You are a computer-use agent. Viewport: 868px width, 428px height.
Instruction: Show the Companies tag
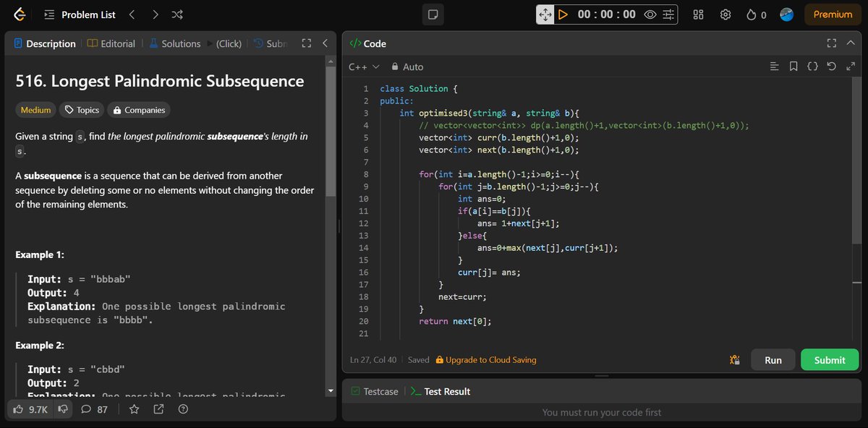139,110
